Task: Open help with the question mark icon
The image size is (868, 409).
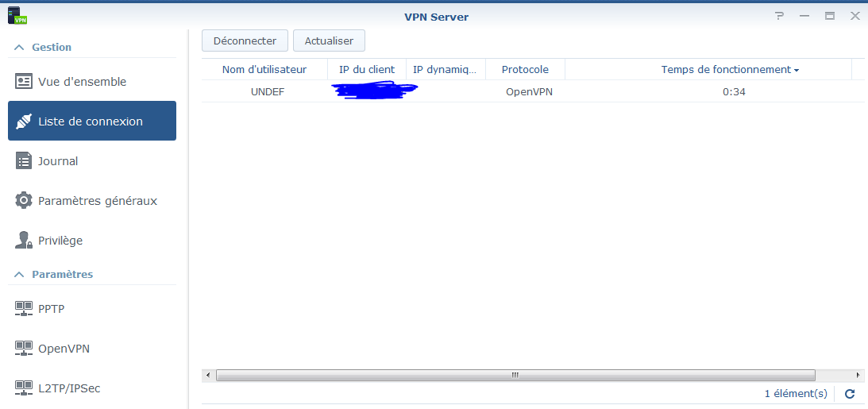Action: 779,16
